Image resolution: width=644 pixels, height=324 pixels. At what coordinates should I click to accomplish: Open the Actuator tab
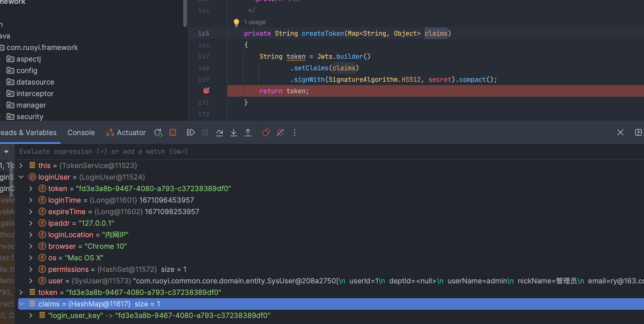[x=126, y=133]
